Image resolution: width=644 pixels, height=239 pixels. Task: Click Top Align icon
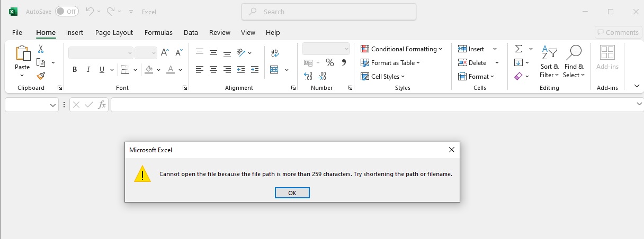(x=200, y=52)
